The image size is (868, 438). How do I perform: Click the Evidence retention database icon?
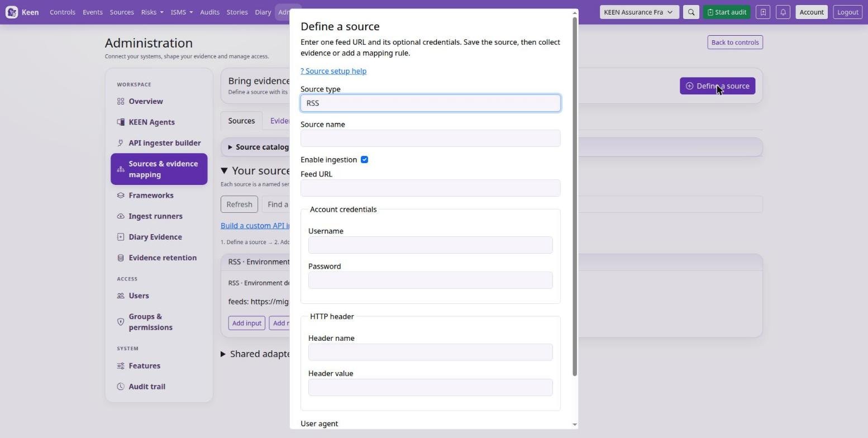click(121, 258)
